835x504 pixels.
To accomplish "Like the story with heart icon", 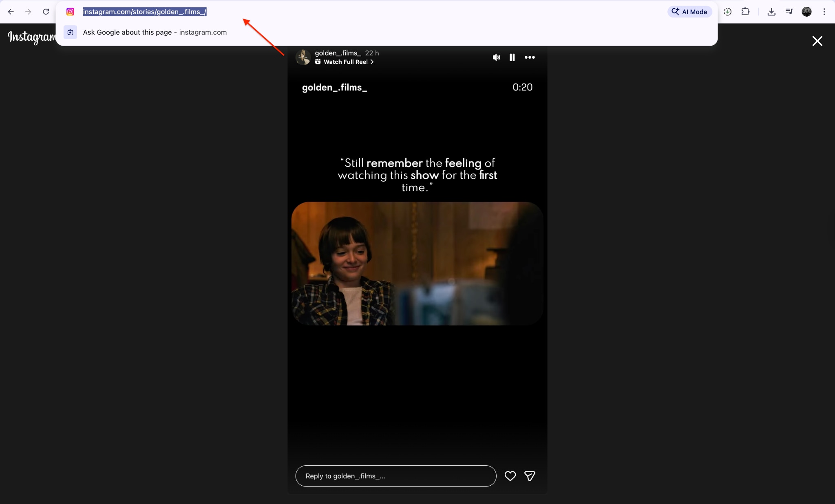I will tap(510, 476).
